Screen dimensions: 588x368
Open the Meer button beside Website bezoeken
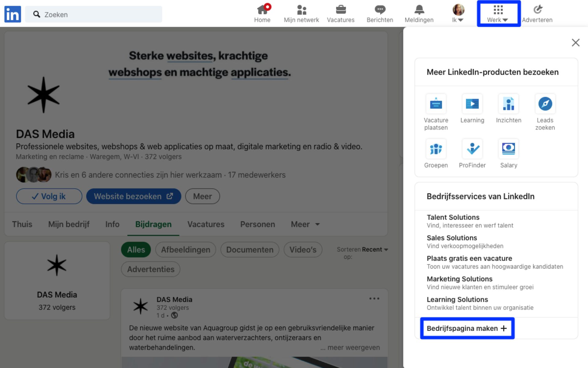coord(202,196)
